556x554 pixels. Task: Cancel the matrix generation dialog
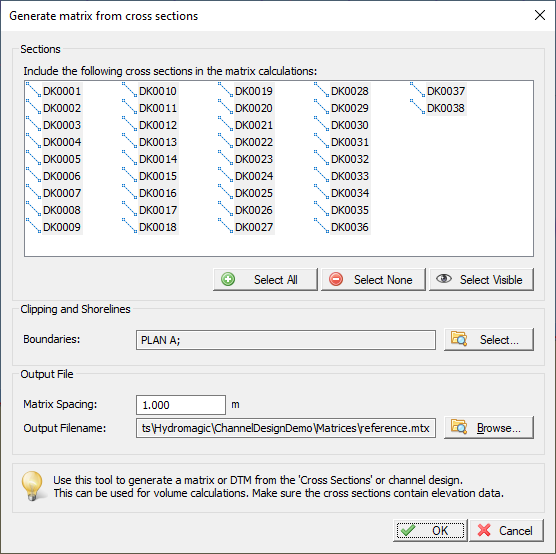point(506,530)
